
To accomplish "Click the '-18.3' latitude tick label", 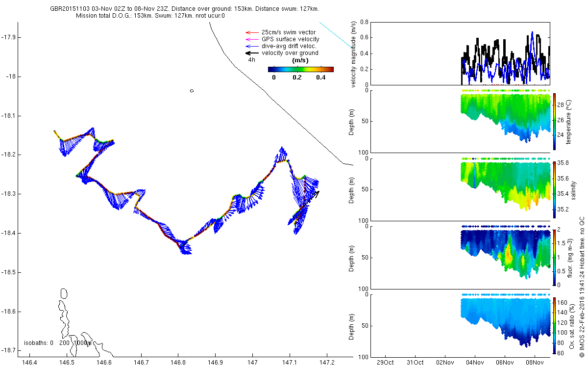I will [8, 194].
